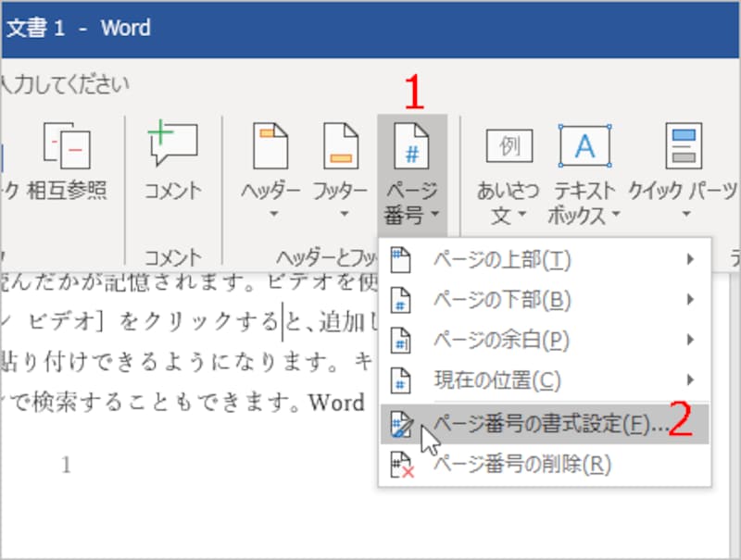Open ページの下部(B) submenu
This screenshot has width=741, height=560.
pyautogui.click(x=545, y=299)
